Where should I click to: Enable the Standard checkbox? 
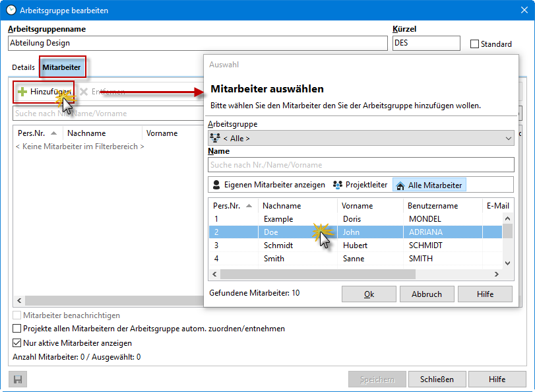pyautogui.click(x=473, y=44)
